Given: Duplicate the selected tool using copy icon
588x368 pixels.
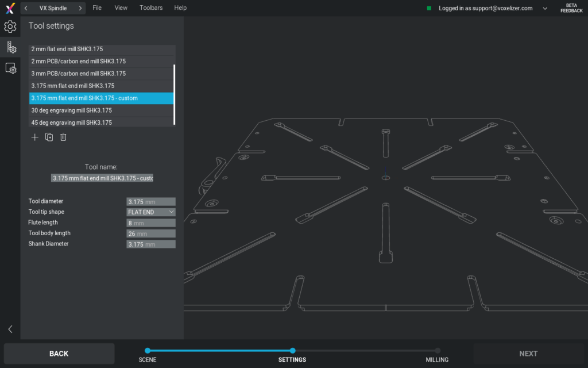Looking at the screenshot, I should coord(49,137).
